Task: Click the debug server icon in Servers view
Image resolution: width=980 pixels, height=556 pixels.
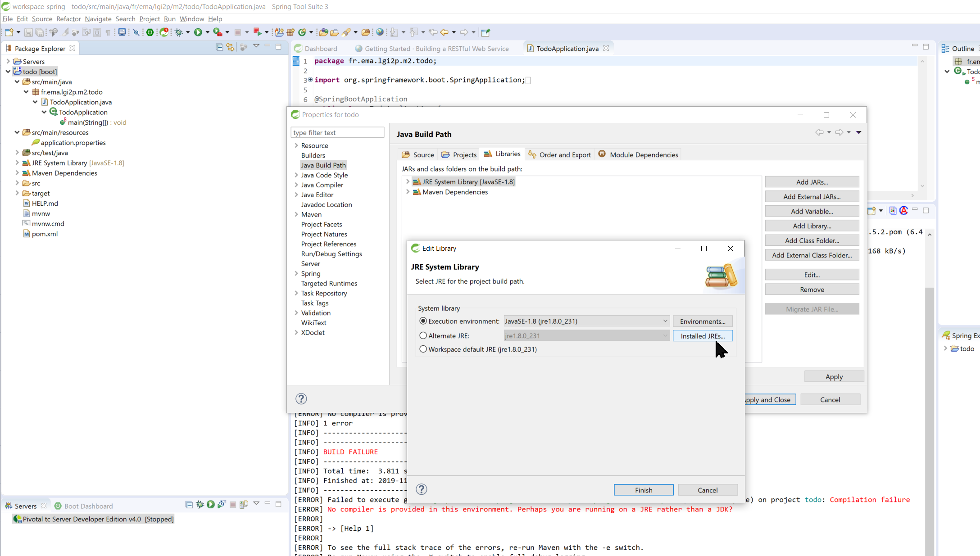Action: tap(200, 504)
